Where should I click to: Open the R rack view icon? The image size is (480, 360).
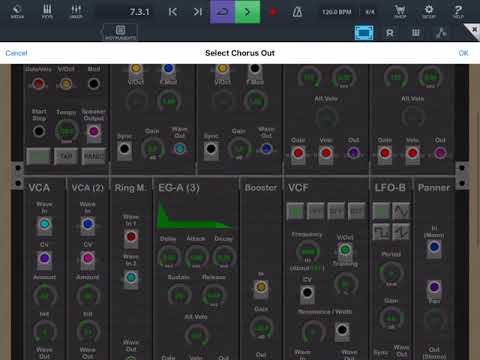pos(390,33)
